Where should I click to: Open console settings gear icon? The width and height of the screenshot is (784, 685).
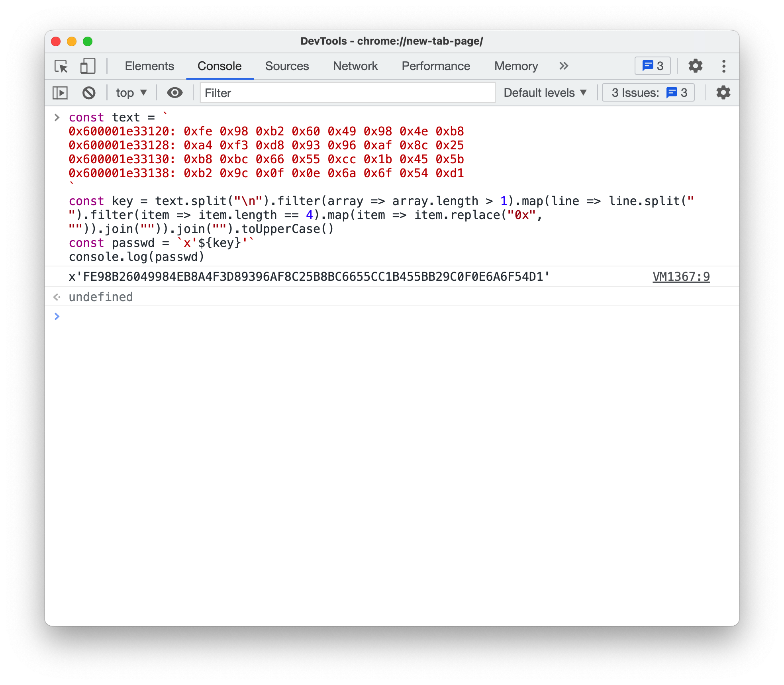tap(723, 93)
